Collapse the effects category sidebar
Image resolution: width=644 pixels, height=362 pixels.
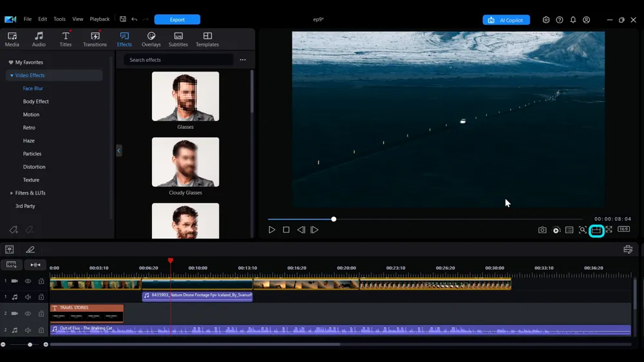coord(118,151)
